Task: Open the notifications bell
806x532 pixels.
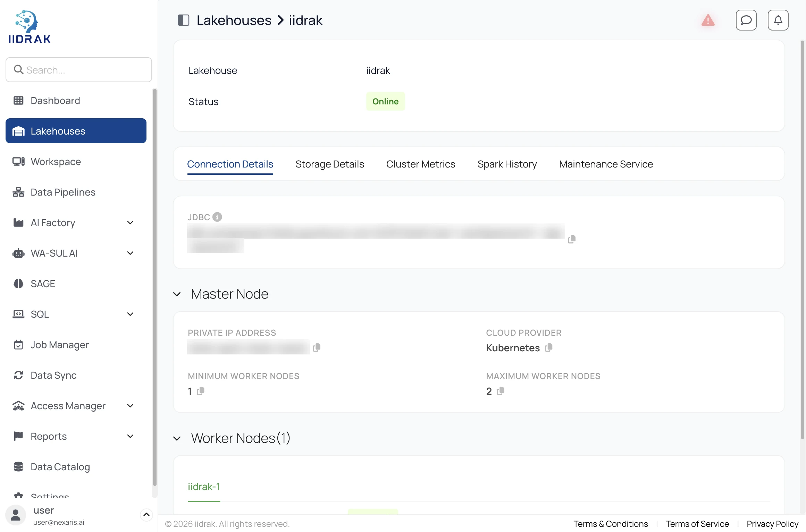Action: [778, 20]
